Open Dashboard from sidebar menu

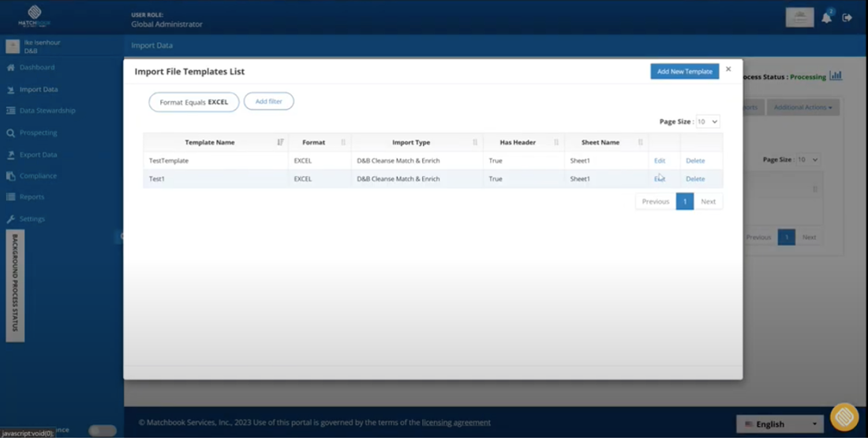[37, 68]
